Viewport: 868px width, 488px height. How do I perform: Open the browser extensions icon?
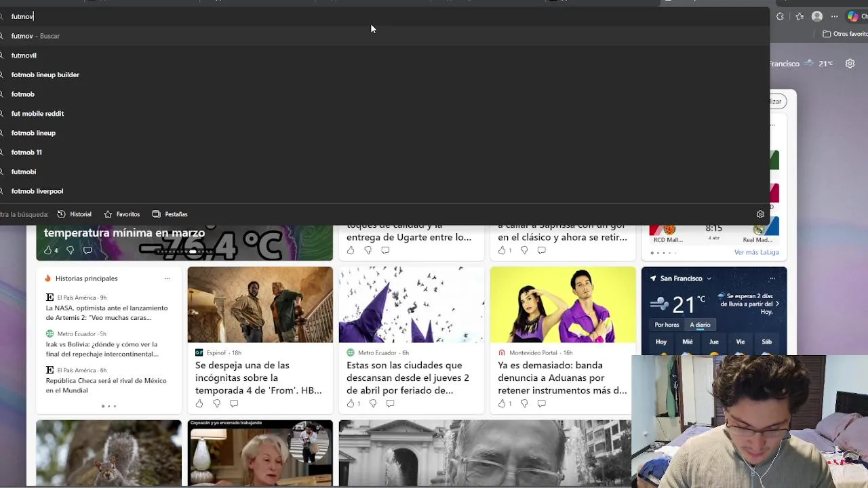[x=781, y=16]
